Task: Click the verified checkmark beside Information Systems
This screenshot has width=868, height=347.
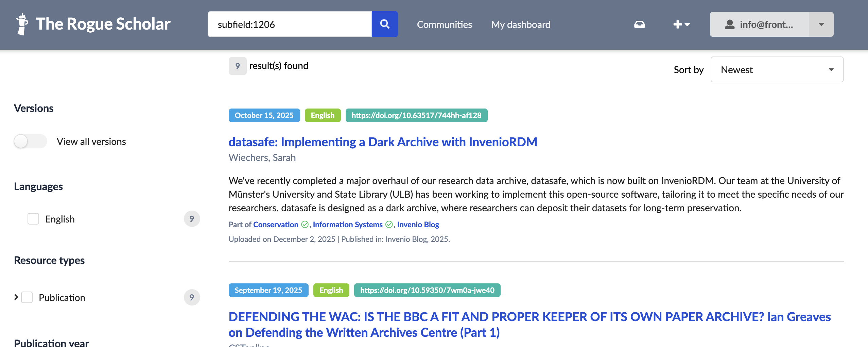Action: [389, 225]
